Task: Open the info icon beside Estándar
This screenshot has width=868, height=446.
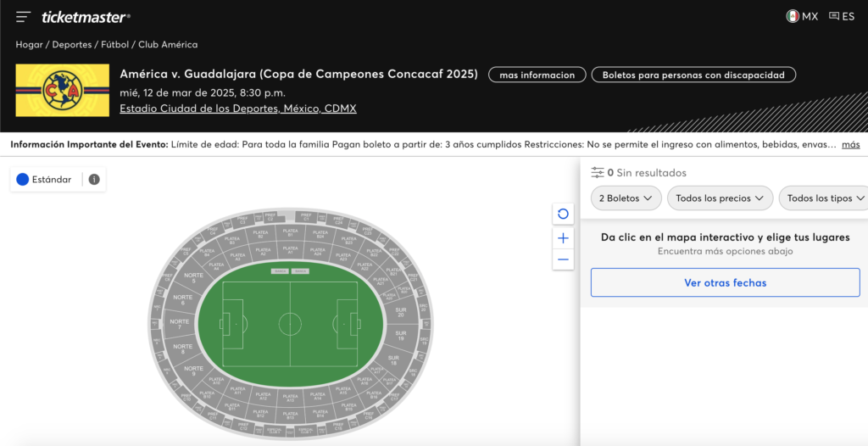Action: [x=94, y=180]
